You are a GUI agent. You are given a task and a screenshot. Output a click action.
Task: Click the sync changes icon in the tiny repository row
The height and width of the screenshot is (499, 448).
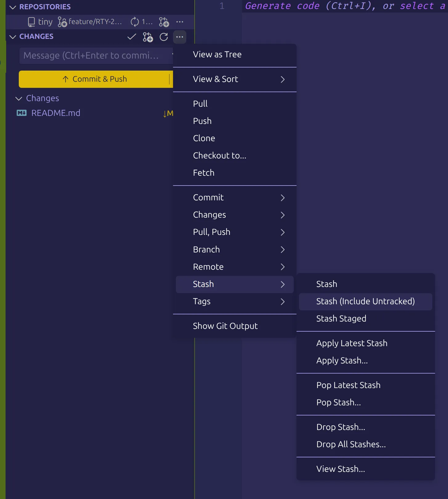135,22
